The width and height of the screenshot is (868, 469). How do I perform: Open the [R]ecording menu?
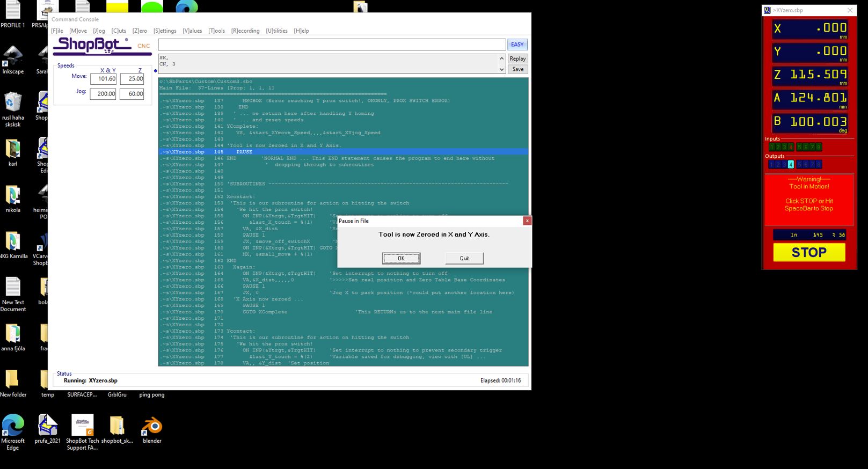pos(245,31)
